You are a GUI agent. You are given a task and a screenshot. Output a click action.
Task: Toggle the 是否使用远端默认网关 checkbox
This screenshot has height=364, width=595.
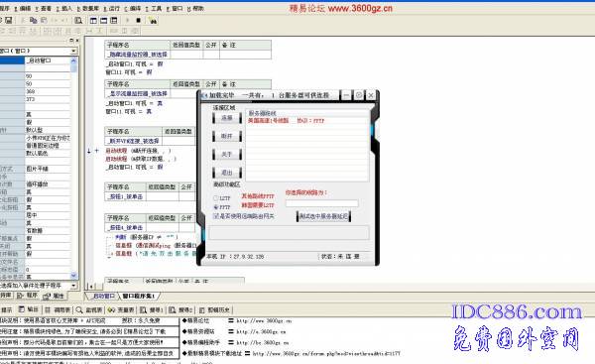click(x=216, y=216)
